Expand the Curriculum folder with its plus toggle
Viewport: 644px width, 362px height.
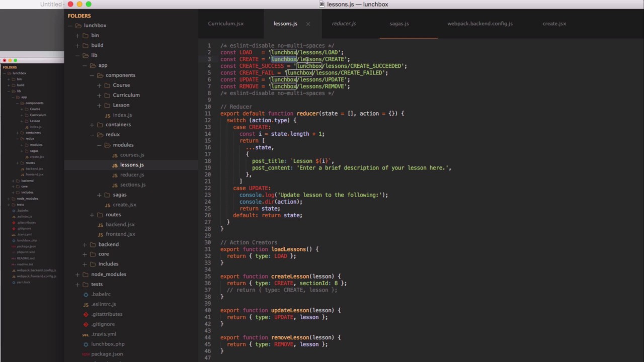[x=99, y=95]
